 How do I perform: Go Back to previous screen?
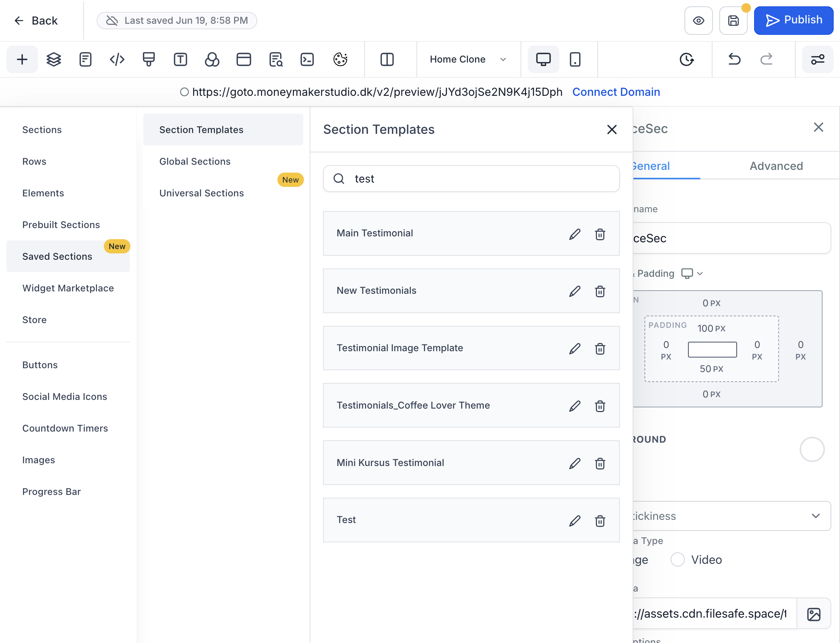[36, 21]
